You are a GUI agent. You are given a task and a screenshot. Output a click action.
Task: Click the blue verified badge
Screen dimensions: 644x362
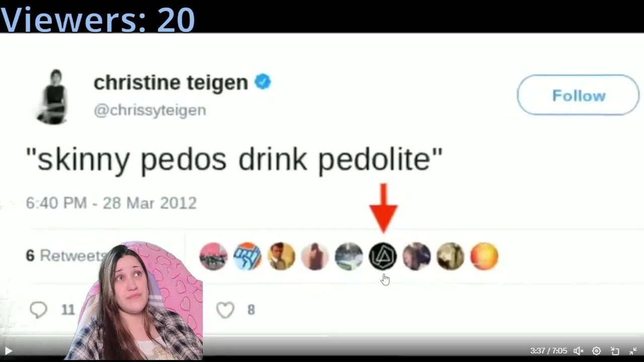[263, 81]
